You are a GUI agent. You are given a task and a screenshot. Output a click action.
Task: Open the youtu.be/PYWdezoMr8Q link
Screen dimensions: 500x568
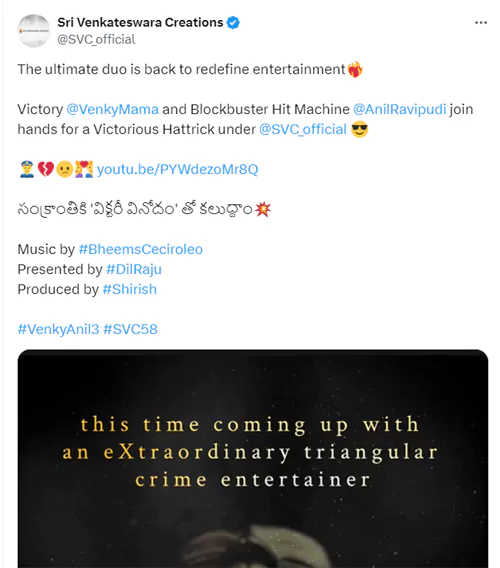point(178,169)
